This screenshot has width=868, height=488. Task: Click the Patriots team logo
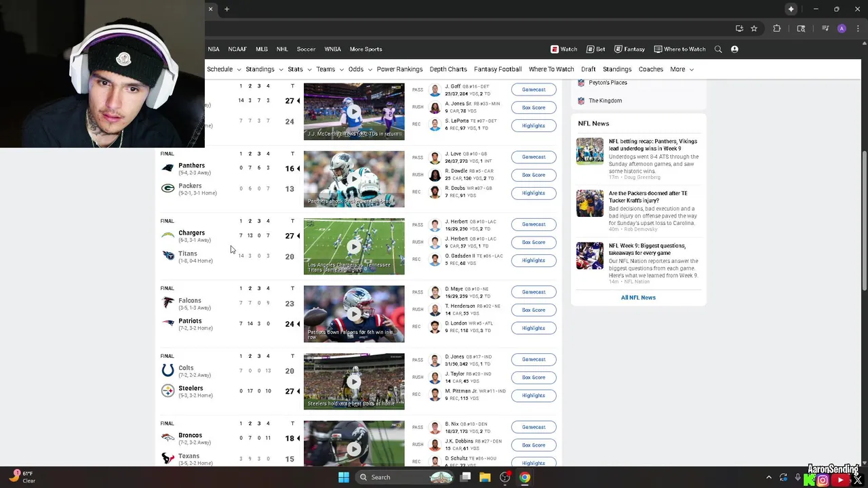pyautogui.click(x=168, y=323)
